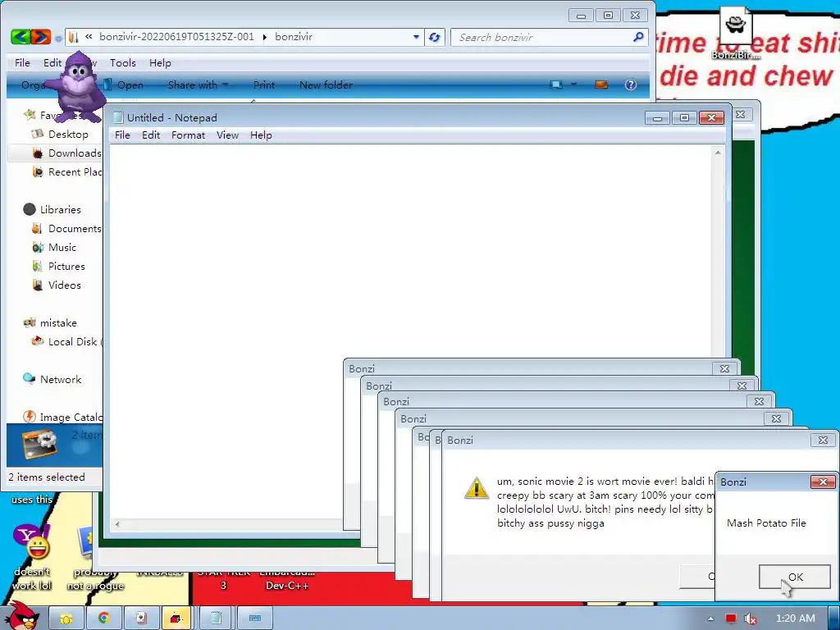Click the red flag tray icon

coord(731,619)
